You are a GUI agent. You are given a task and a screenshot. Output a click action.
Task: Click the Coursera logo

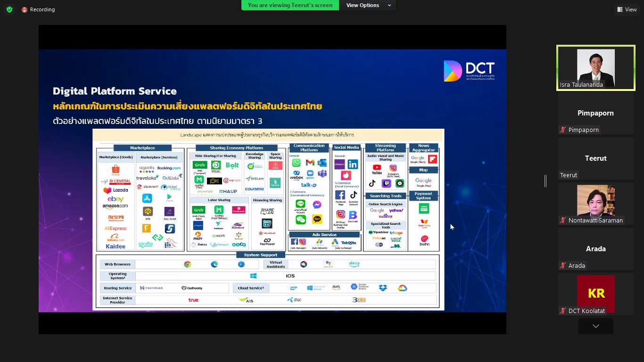pos(255,189)
